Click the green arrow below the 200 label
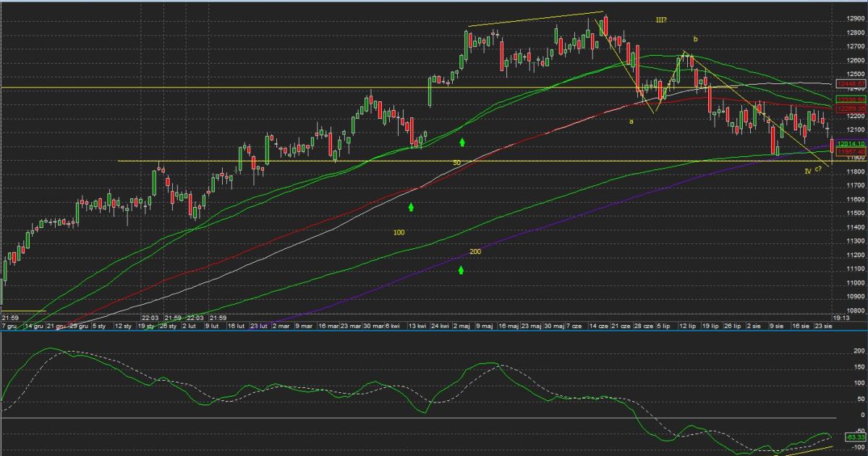This screenshot has height=456, width=868. (461, 269)
